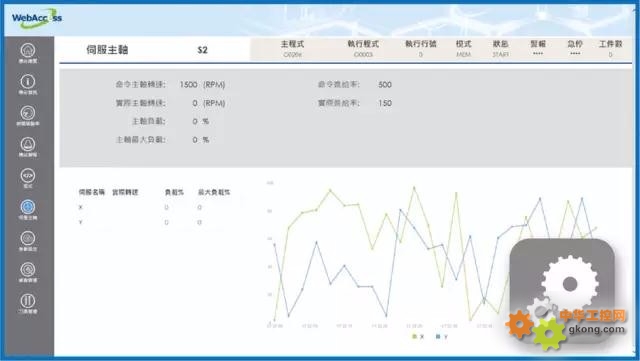640x361 pixels.
Task: Open the home overview sidebar icon
Action: [28, 53]
